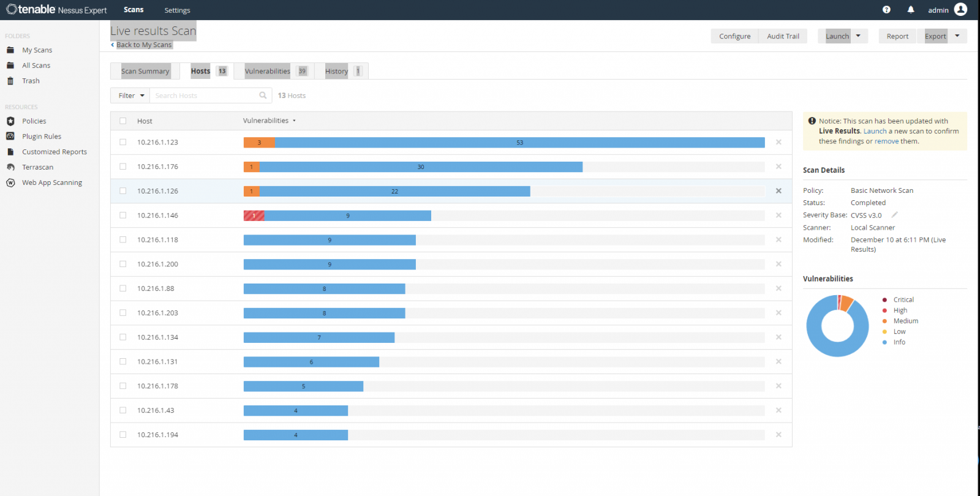Click the notice exclamation icon

pos(812,121)
